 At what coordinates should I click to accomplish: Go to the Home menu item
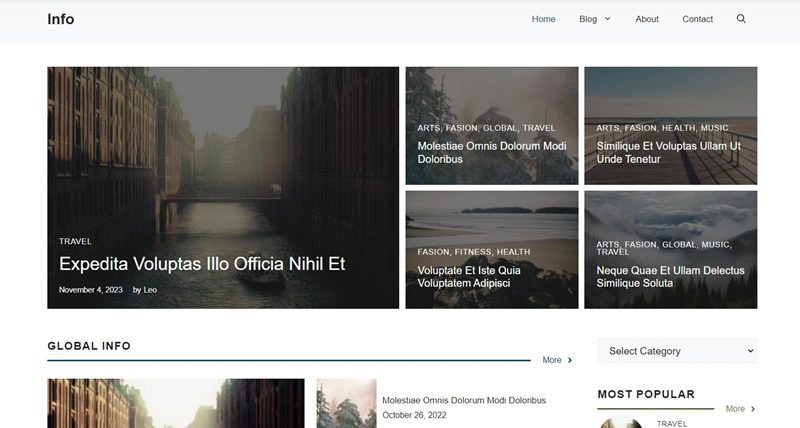(x=543, y=19)
